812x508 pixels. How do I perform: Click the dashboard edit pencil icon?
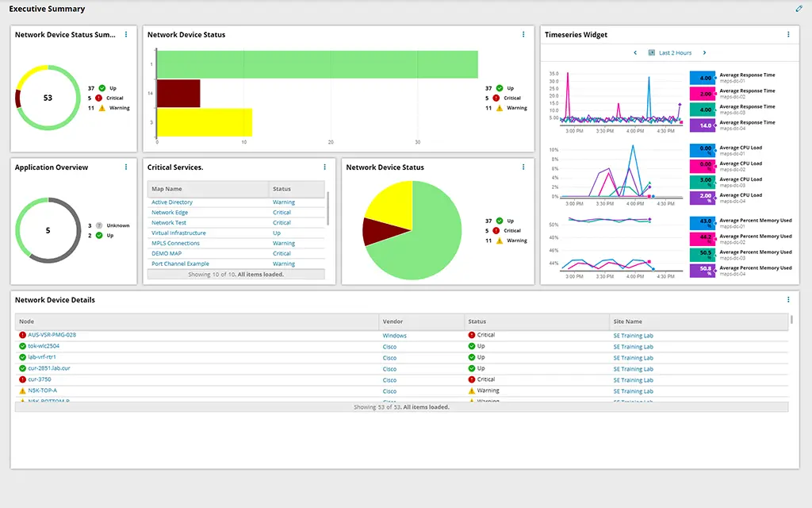coord(799,9)
